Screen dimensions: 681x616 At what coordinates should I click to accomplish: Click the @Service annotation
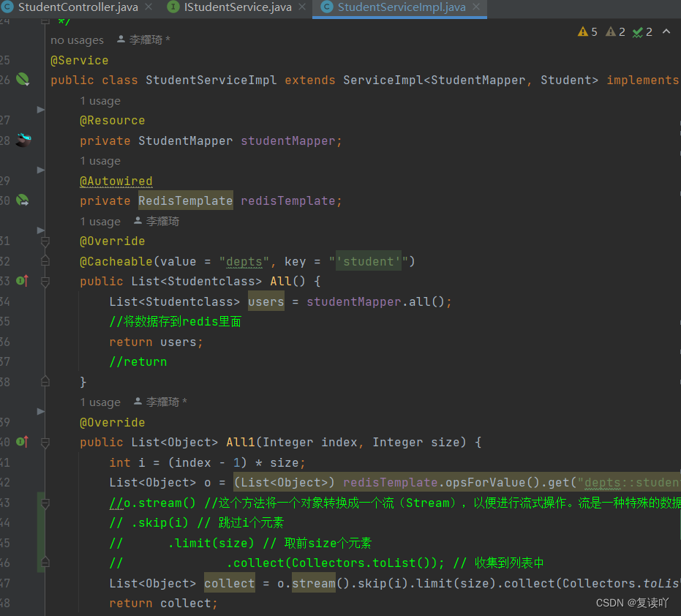[80, 61]
